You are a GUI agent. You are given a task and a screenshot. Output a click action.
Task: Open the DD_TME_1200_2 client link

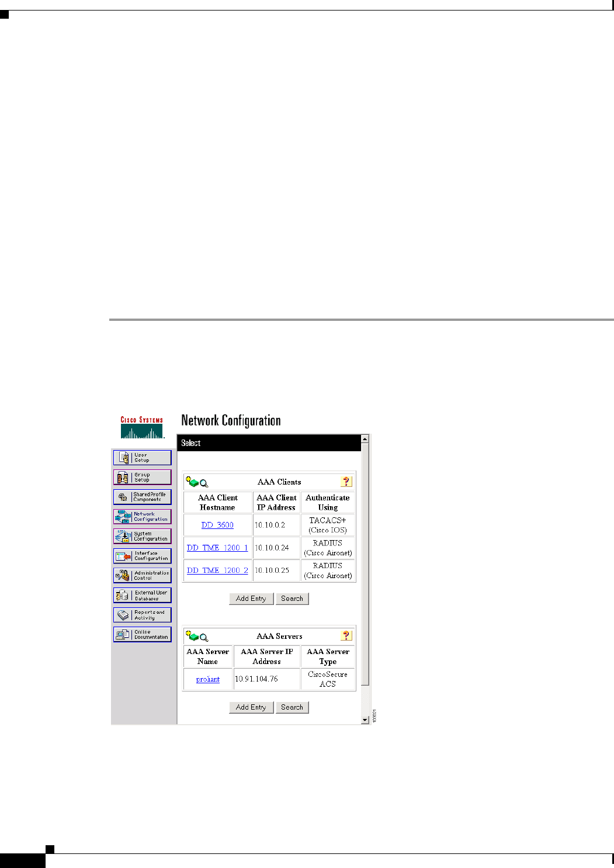pyautogui.click(x=217, y=570)
